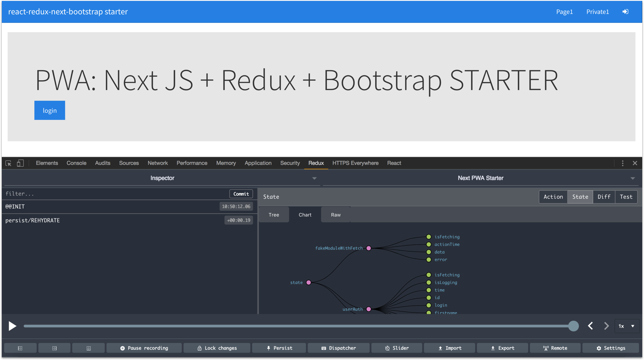644x360 pixels.
Task: Toggle the device toolbar icon in DevTools
Action: 20,163
